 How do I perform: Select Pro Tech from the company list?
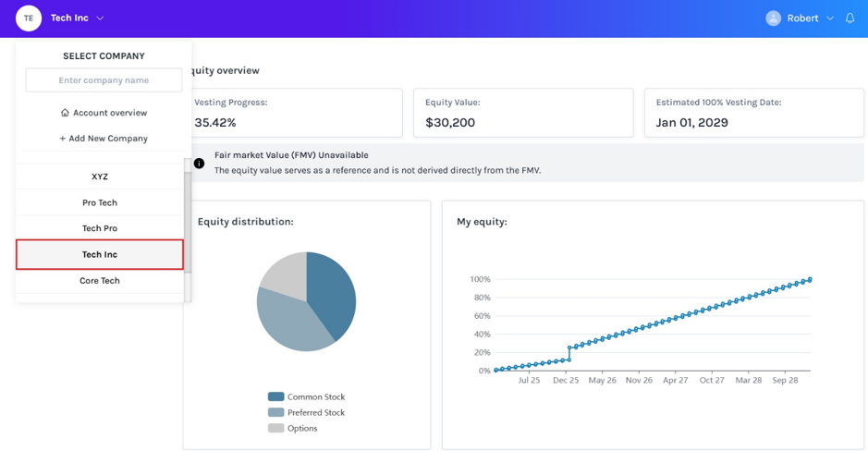click(100, 202)
